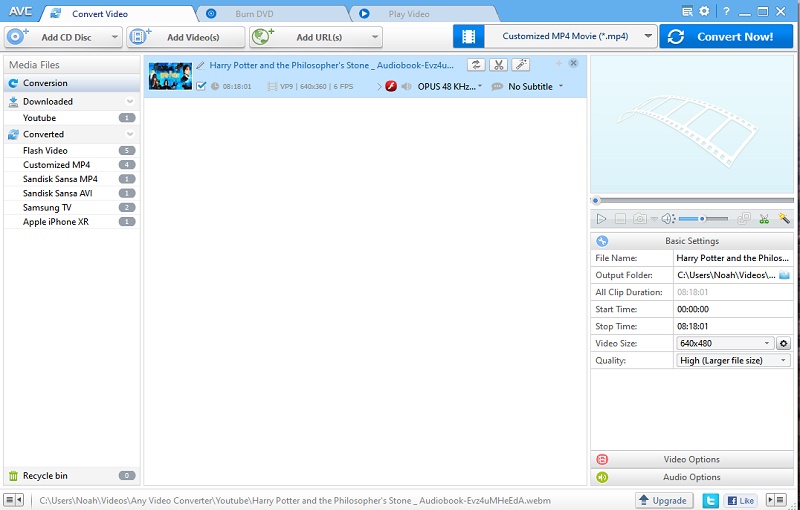Select the Apple iPhone XR entry
800x510 pixels.
click(x=72, y=222)
